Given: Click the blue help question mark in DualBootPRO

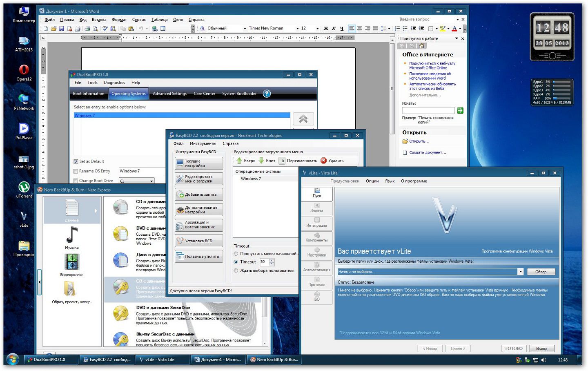Looking at the screenshot, I should [x=267, y=94].
